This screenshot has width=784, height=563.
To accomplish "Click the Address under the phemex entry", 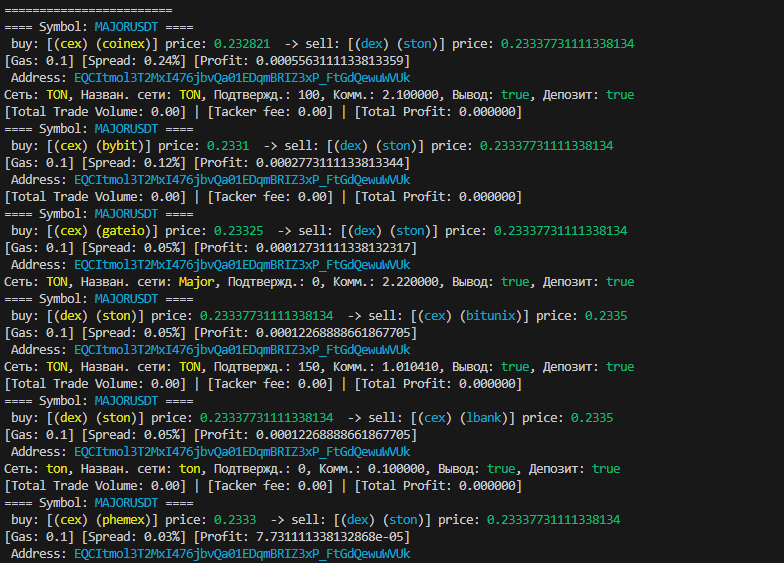I will tap(242, 554).
